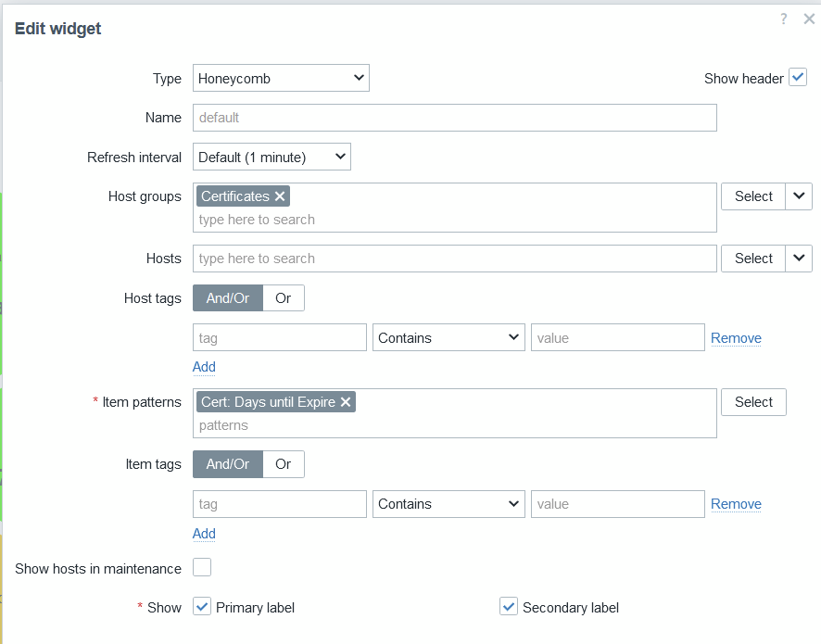Expand the Hosts Select arrow menu
Viewport: 821px width, 644px height.
799,259
